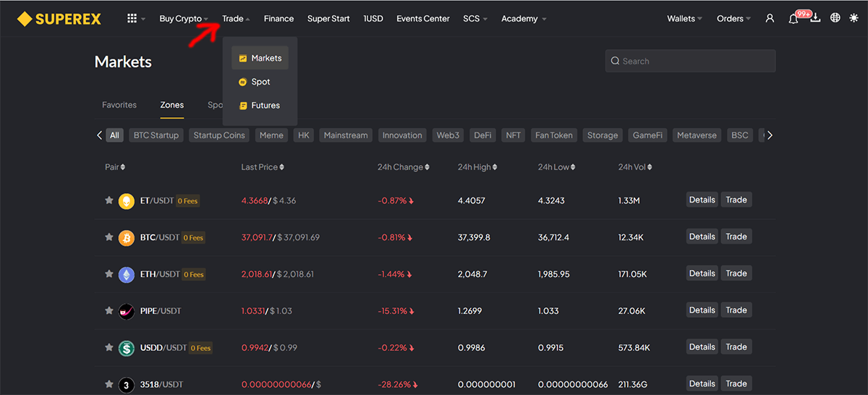Click the 3518 coin icon
Image resolution: width=868 pixels, height=395 pixels.
(127, 385)
